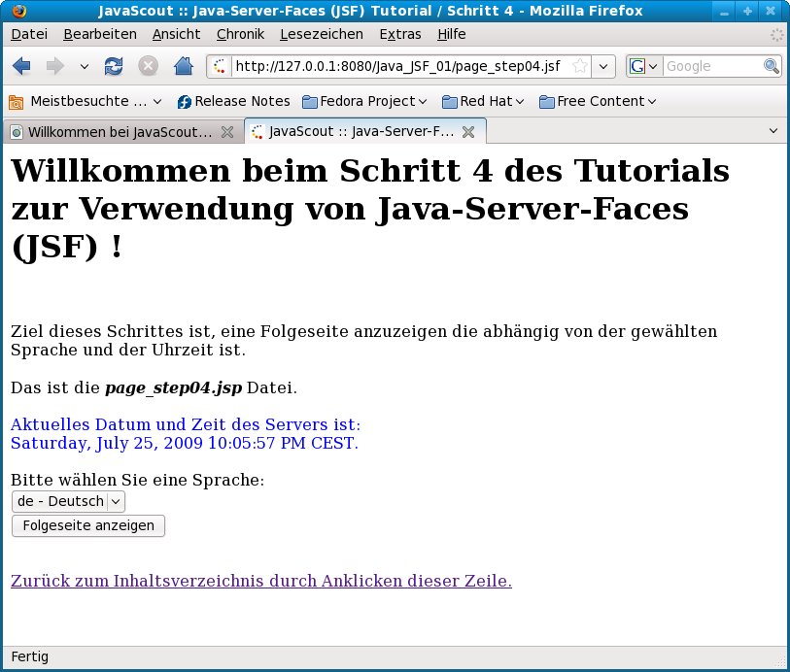Click the Home icon in toolbar
This screenshot has height=672, width=790.
tap(182, 66)
